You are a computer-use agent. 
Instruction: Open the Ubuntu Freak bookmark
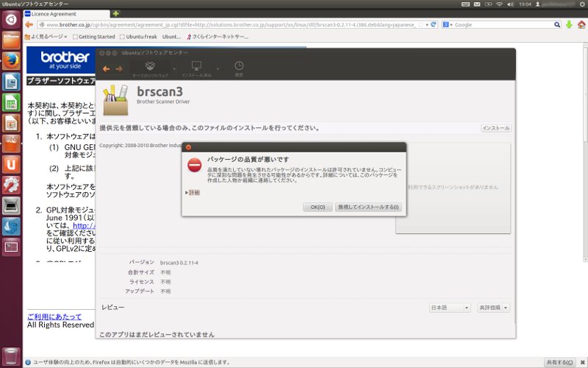pyautogui.click(x=138, y=36)
